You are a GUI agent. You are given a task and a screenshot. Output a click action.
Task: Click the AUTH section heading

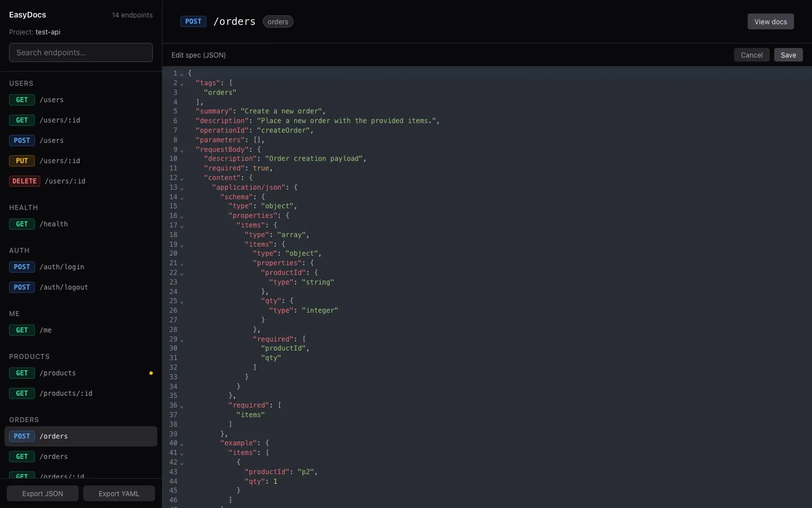tap(19, 250)
